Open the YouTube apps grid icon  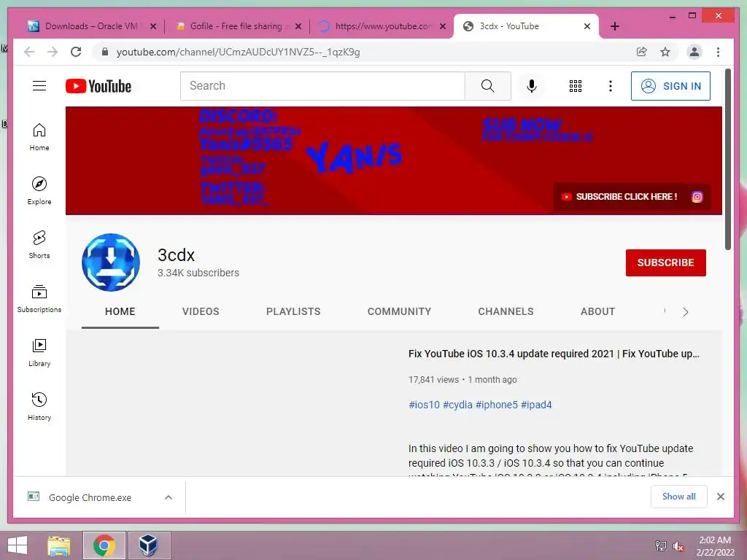pos(576,86)
